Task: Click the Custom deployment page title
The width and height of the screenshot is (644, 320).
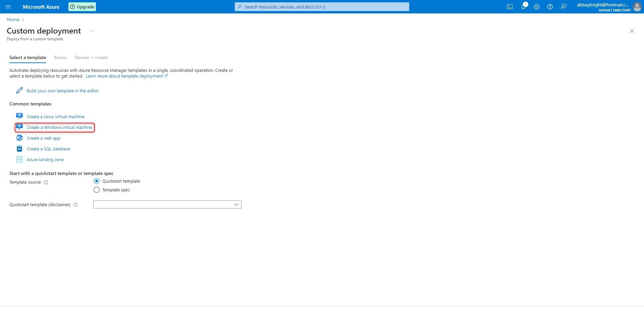Action: click(x=44, y=31)
